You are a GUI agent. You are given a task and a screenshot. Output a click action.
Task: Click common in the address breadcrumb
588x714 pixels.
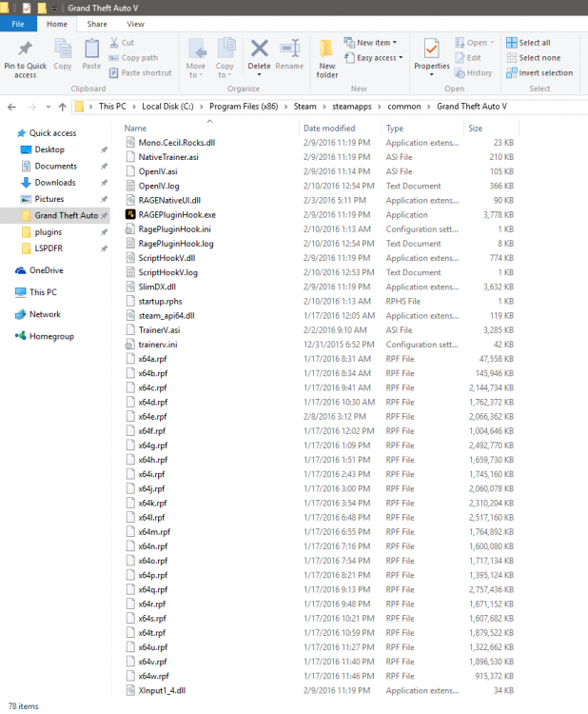point(404,107)
